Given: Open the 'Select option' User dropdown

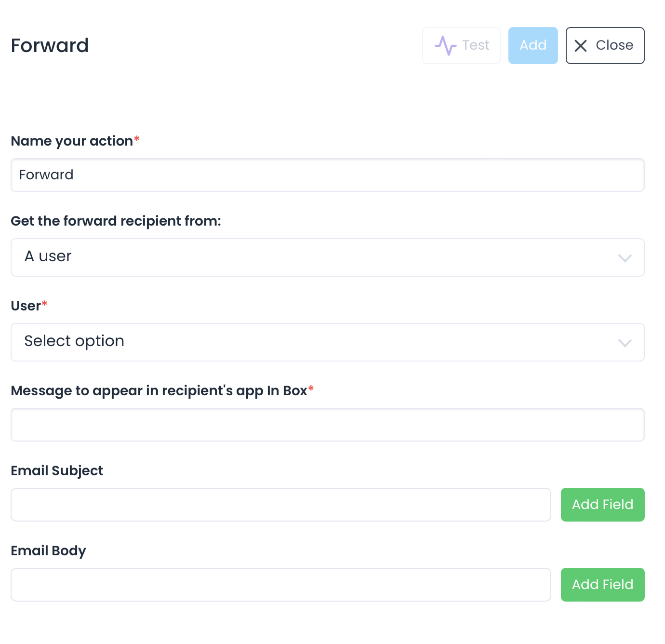Looking at the screenshot, I should 328,342.
